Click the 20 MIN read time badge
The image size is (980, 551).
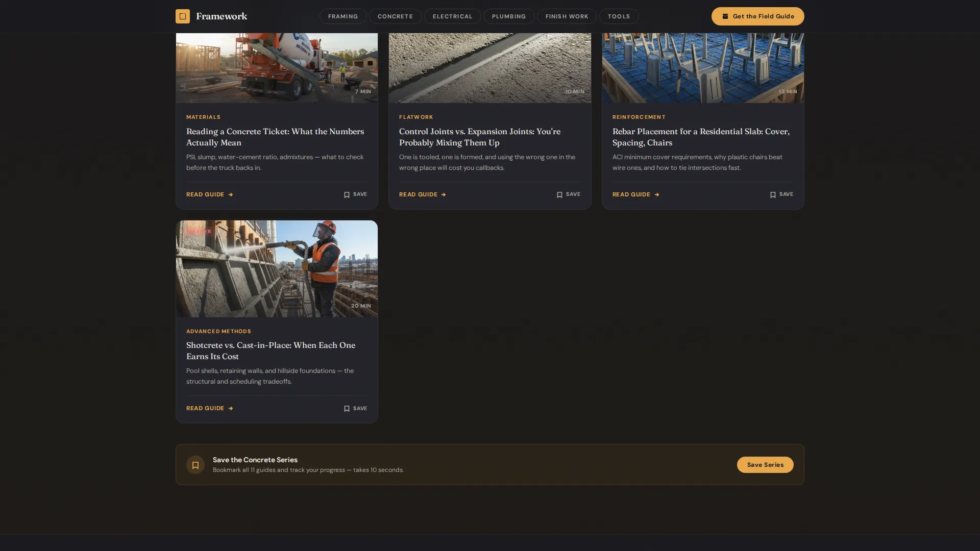click(361, 306)
